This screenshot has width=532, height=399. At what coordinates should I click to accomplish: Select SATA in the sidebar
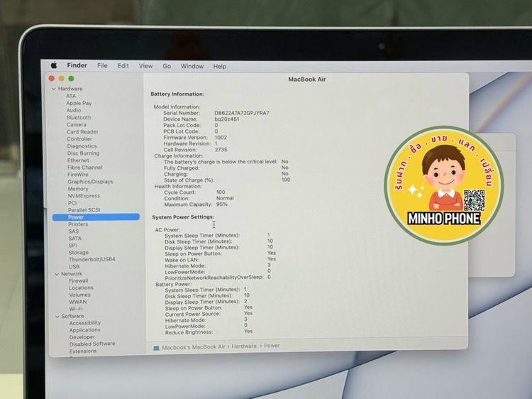click(74, 239)
